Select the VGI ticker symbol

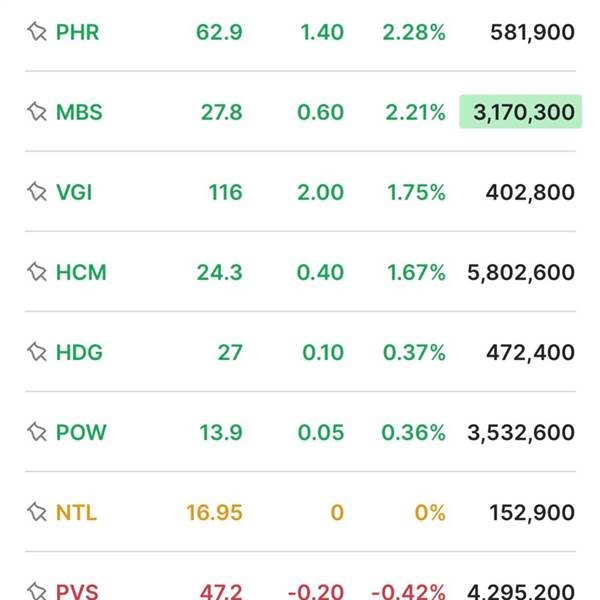[74, 192]
